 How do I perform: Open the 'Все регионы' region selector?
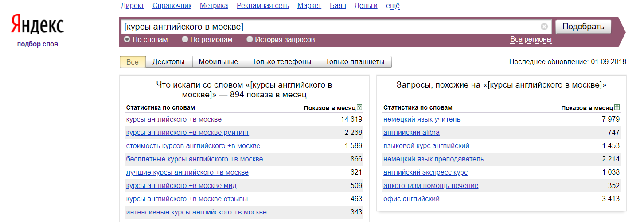[x=531, y=39]
